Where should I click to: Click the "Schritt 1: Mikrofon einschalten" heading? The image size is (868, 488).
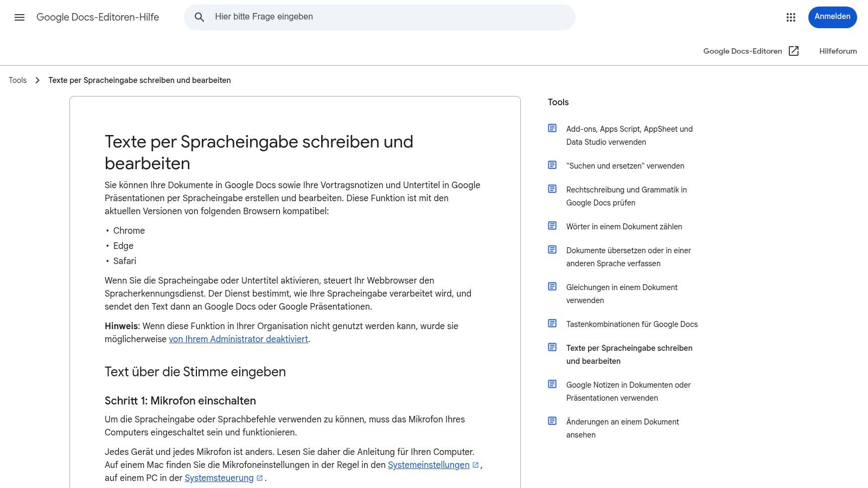tap(180, 401)
